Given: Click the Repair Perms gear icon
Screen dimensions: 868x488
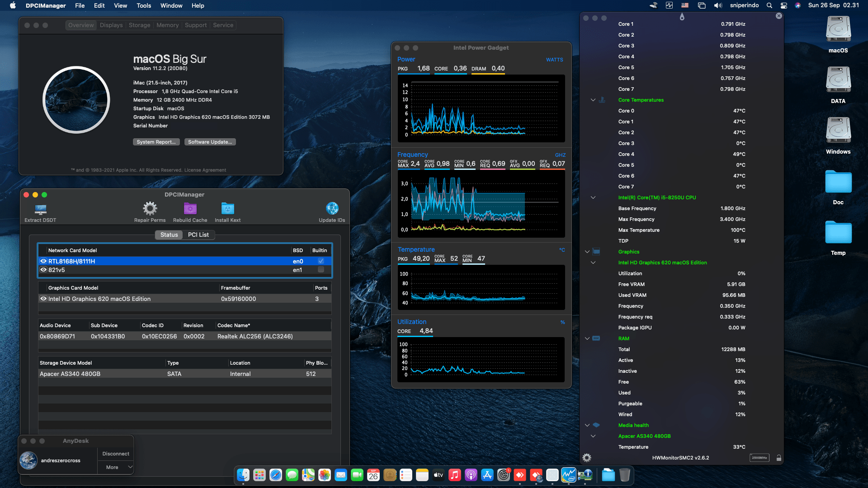Looking at the screenshot, I should point(150,208).
